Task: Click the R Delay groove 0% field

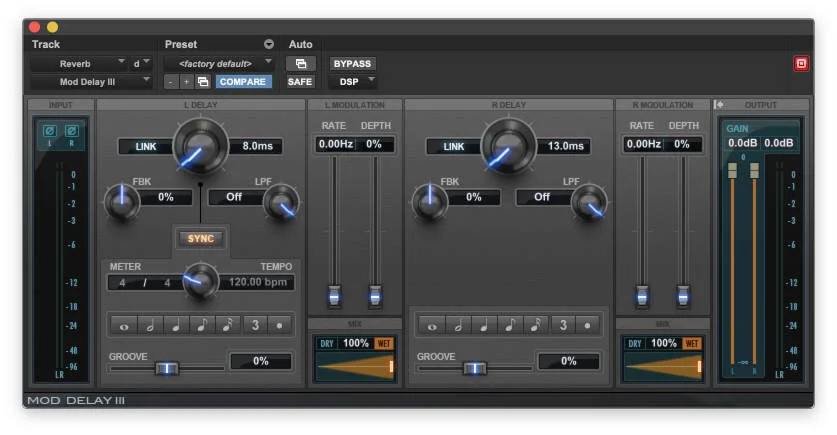Action: pyautogui.click(x=569, y=361)
